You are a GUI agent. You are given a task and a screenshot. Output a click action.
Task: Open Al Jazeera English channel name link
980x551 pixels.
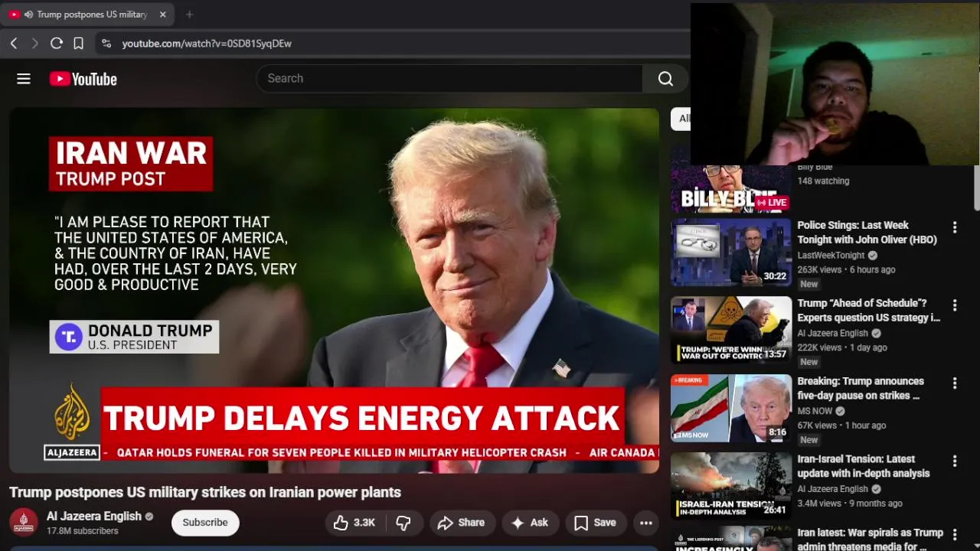[x=94, y=517]
